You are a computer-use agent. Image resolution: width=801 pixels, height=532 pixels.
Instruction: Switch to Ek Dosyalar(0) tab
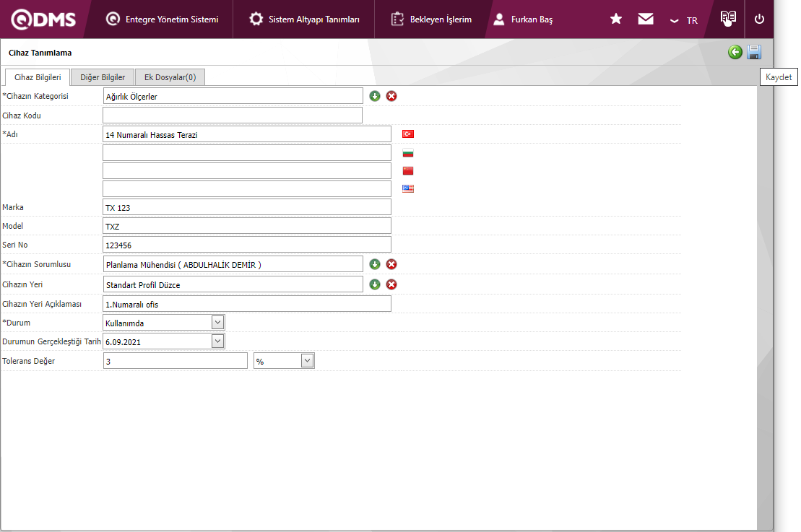[170, 77]
